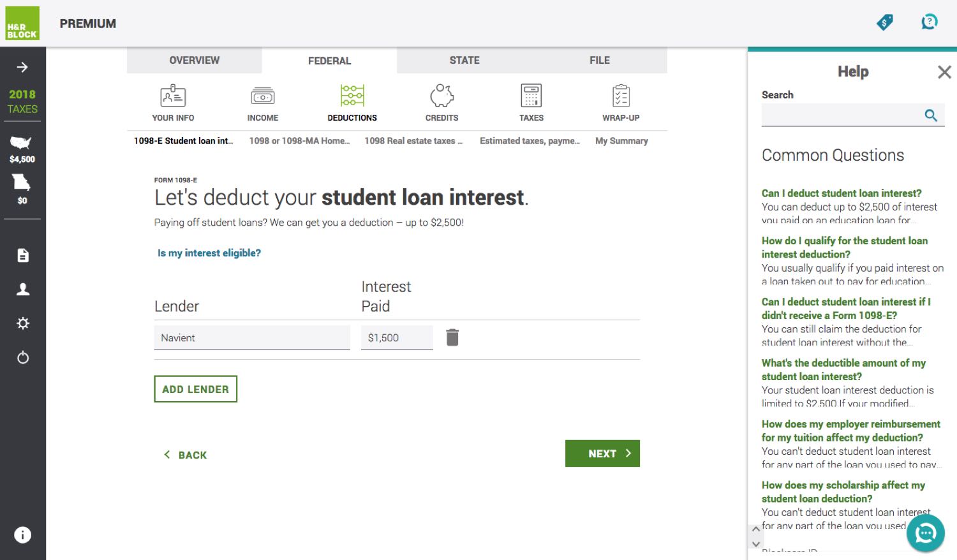Click the Add Lender button
Viewport: 957px width, 560px height.
click(195, 389)
